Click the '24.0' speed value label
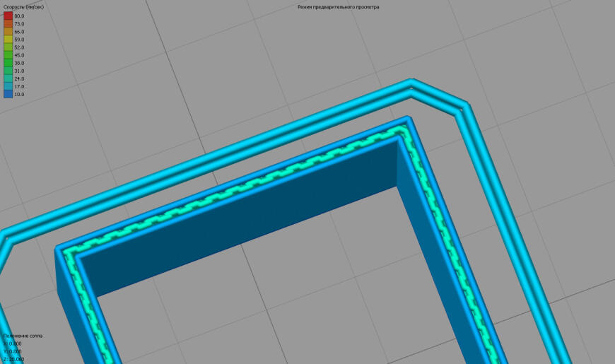Viewport: 615px width, 364px height. pos(19,79)
